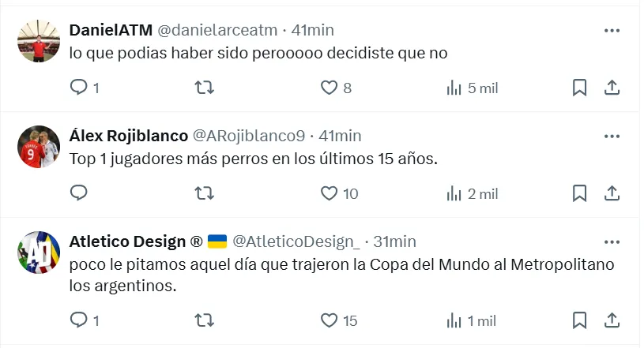
Task: Share Álex Rojiblanco's tweet
Action: point(612,193)
